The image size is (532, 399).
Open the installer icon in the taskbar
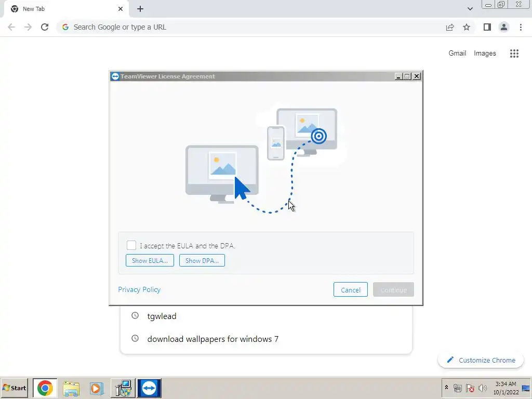click(x=123, y=388)
